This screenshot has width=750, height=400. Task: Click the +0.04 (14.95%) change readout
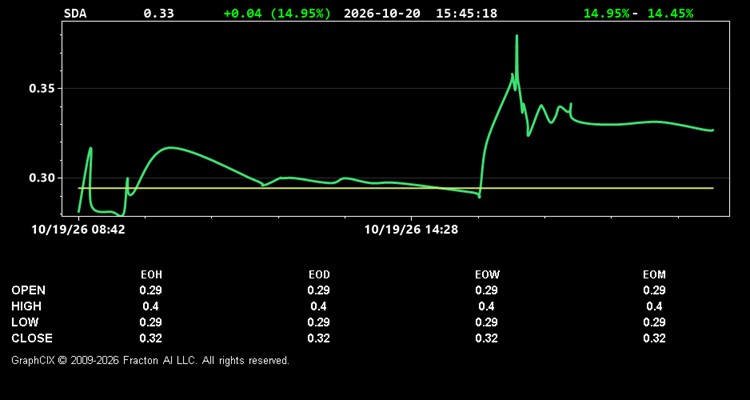pyautogui.click(x=277, y=13)
